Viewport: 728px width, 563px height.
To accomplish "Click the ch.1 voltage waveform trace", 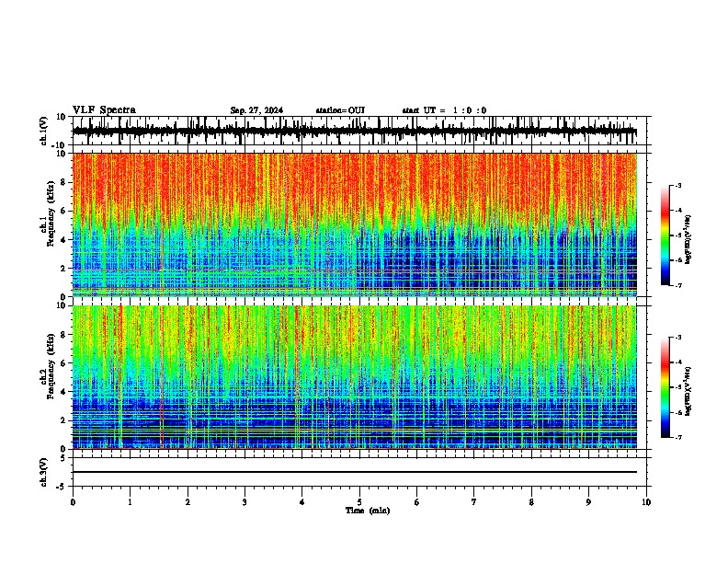I will [x=354, y=131].
